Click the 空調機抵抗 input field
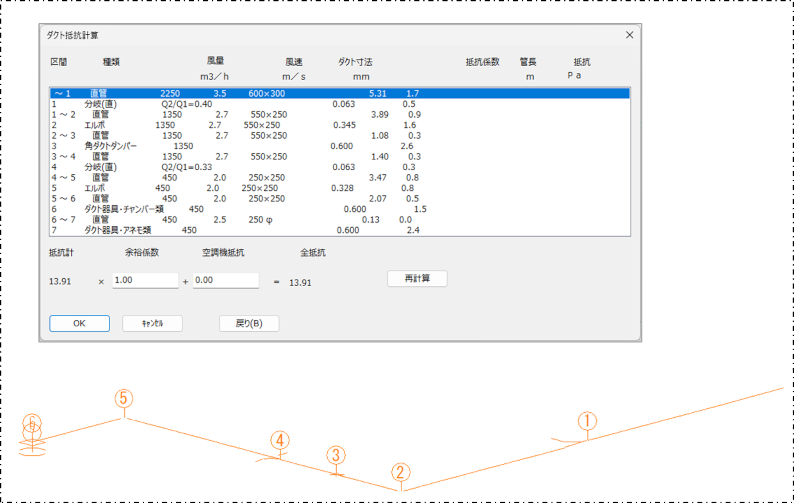The width and height of the screenshot is (794, 503). 226,281
